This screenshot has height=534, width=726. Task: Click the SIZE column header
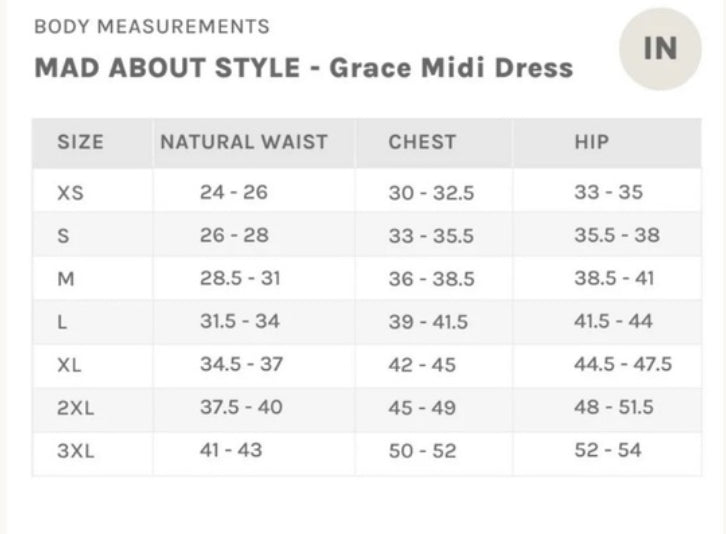[80, 142]
